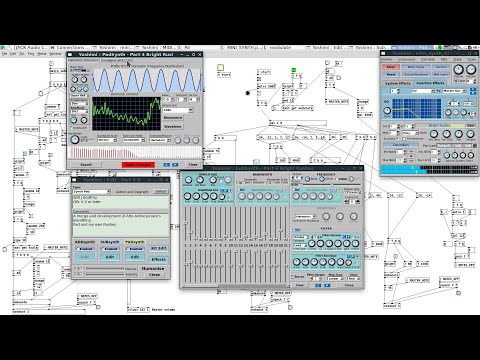Open the base type dropdown in PadSynth
The width and height of the screenshot is (480, 360).
click(x=79, y=71)
